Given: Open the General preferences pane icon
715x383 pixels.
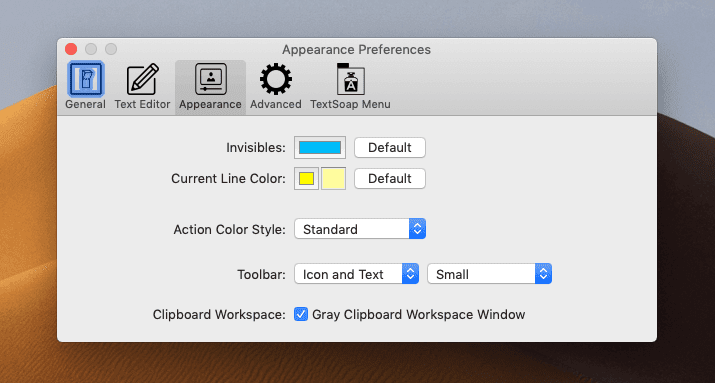Looking at the screenshot, I should point(86,79).
